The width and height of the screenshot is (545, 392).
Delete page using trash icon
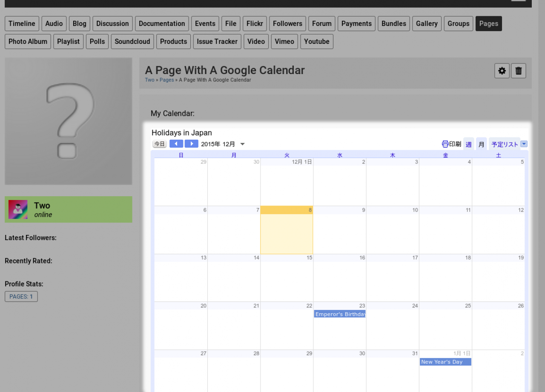coord(519,71)
